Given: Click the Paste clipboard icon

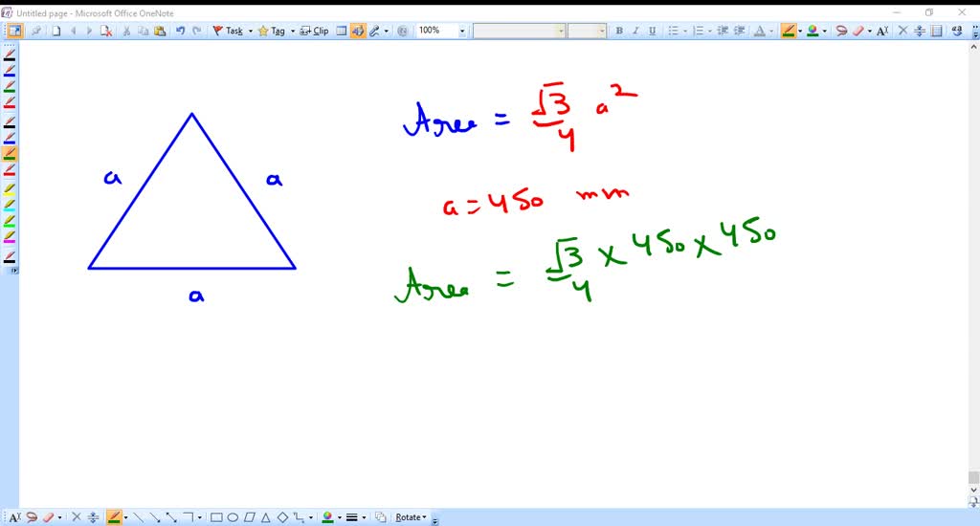Looking at the screenshot, I should (x=160, y=31).
